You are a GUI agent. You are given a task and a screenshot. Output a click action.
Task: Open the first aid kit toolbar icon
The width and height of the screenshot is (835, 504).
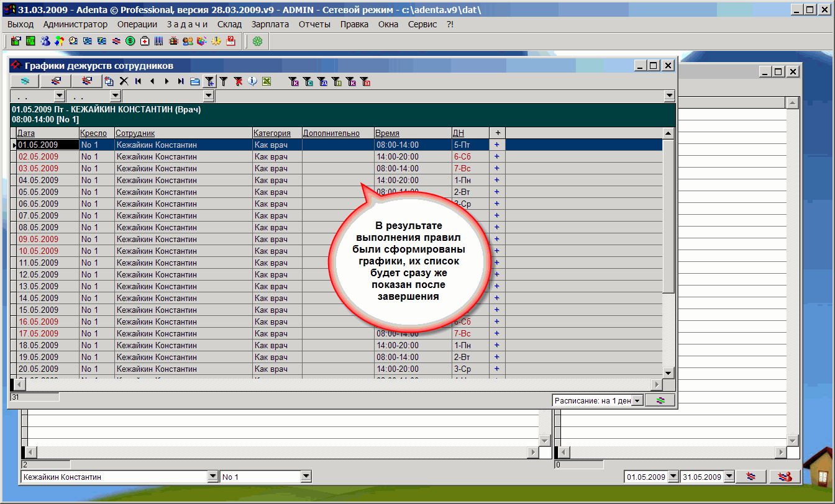pos(145,42)
